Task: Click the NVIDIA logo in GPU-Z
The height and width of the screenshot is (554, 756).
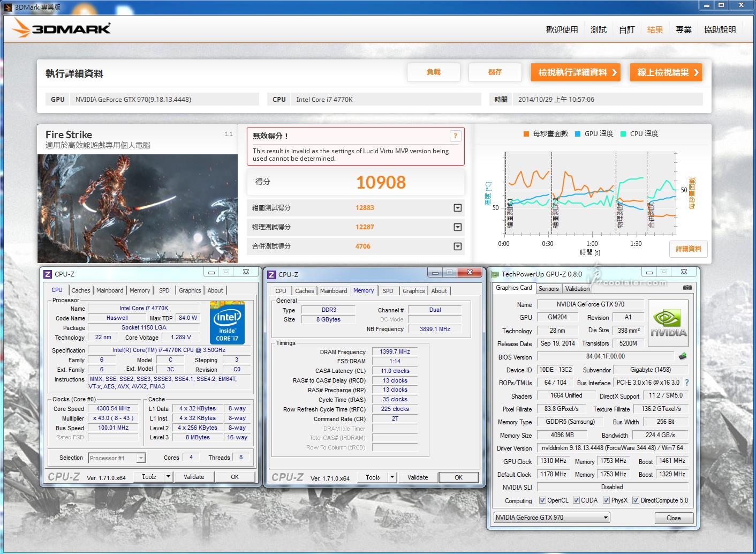Action: coord(668,323)
